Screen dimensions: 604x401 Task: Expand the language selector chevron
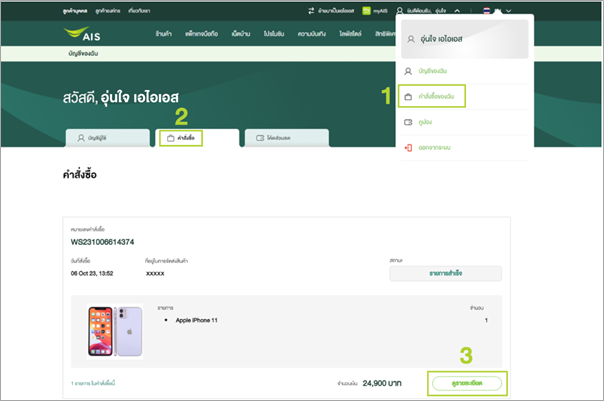(508, 11)
